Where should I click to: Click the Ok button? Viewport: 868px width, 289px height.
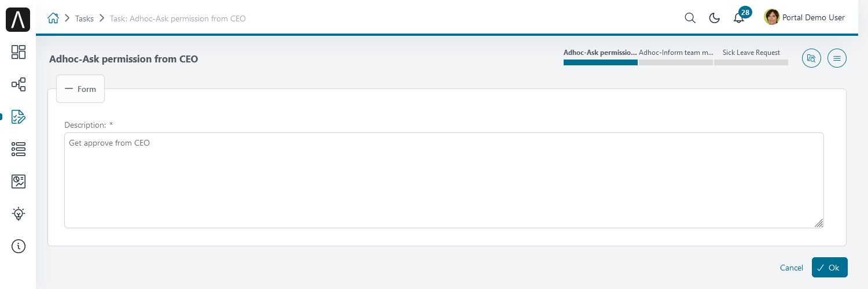point(829,267)
